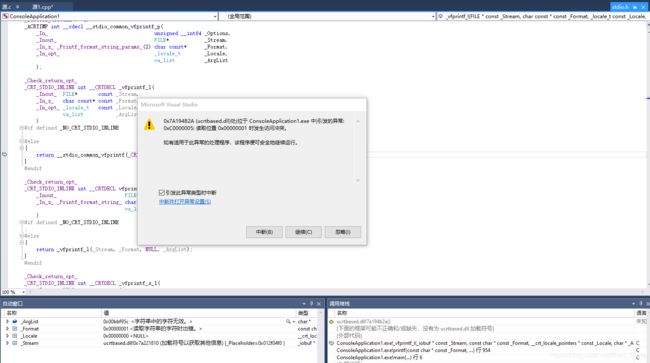This screenshot has width=650, height=363.
Task: Click the current statement arrow in the editor margin
Action: (x=5, y=155)
